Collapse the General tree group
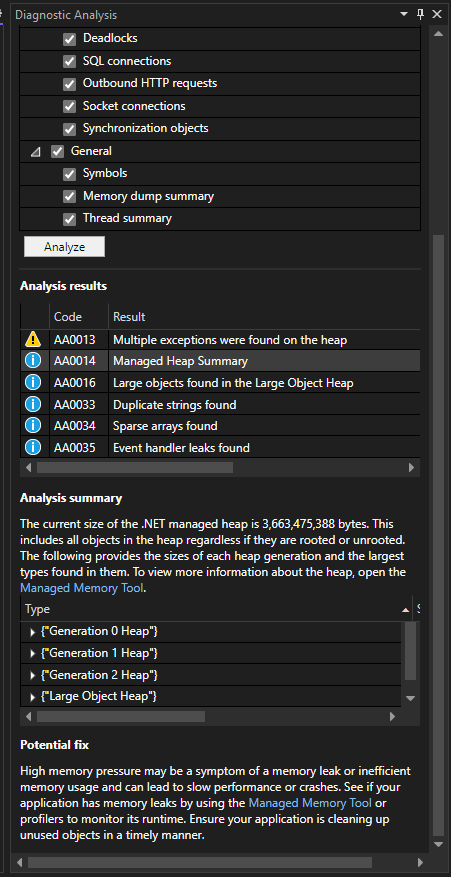 pos(36,152)
